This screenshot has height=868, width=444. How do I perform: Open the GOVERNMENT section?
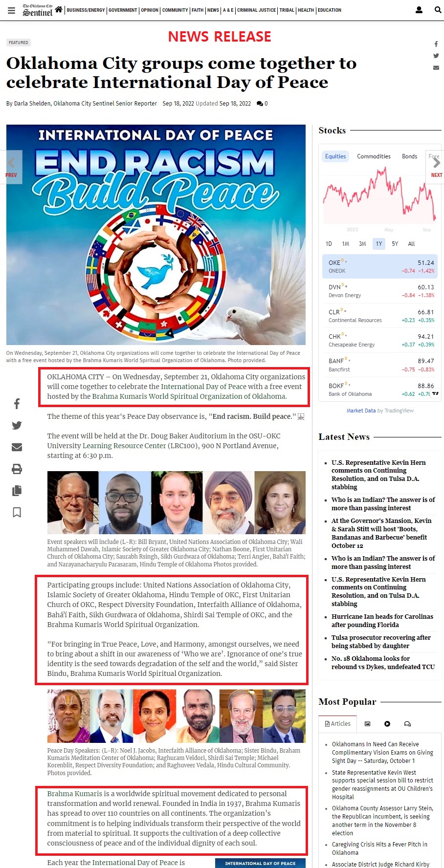pos(123,10)
